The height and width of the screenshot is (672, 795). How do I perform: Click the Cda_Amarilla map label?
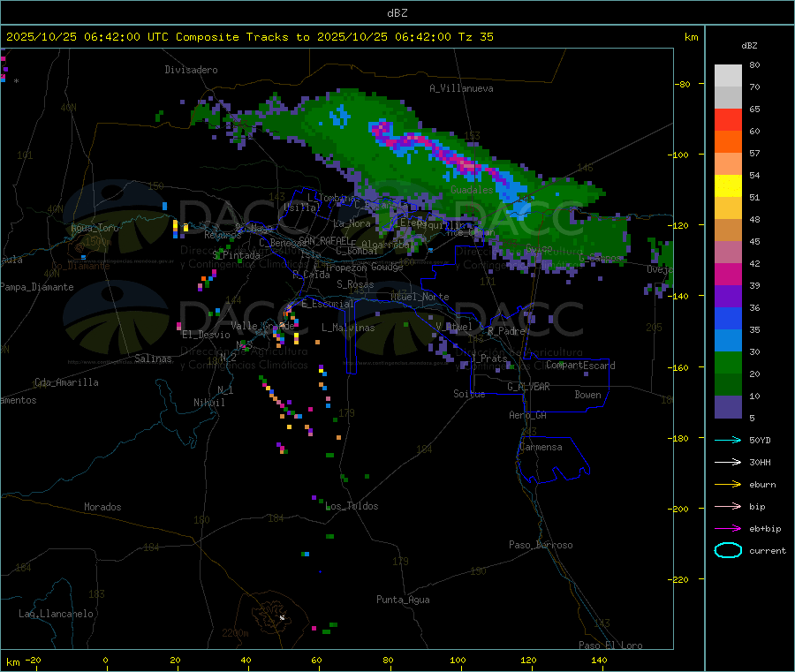66,382
